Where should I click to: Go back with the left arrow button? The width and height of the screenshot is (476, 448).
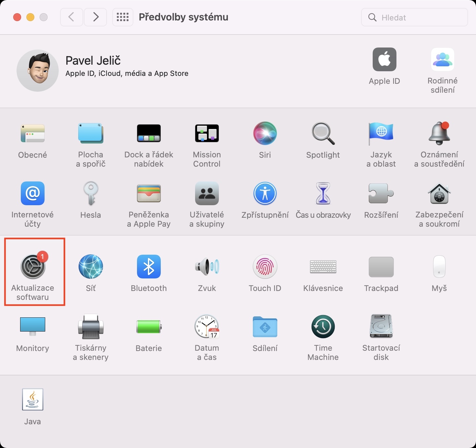tap(71, 17)
